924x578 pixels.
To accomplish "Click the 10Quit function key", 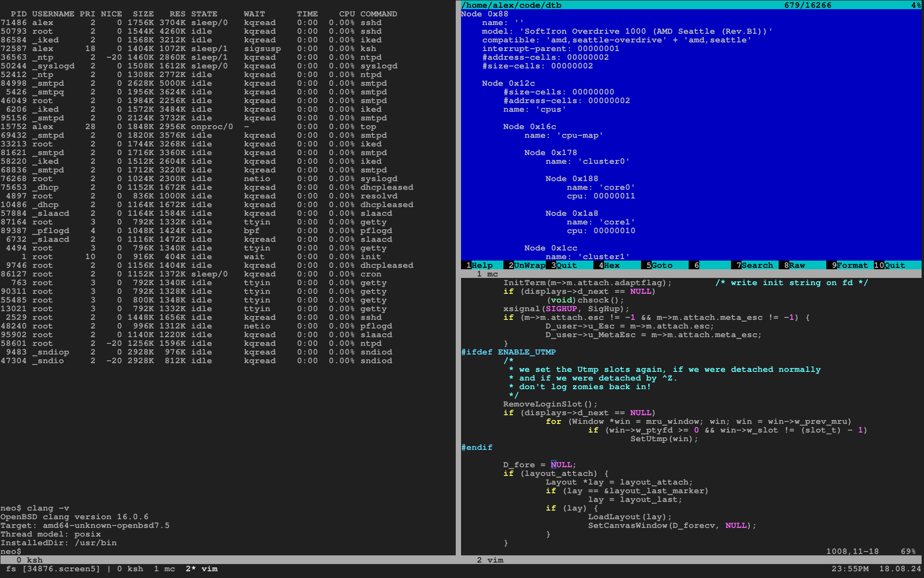I will click(894, 265).
